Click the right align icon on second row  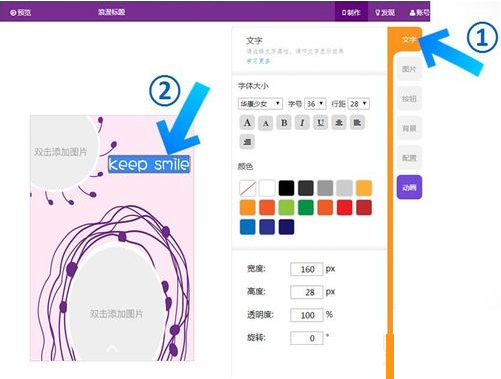[x=247, y=142]
